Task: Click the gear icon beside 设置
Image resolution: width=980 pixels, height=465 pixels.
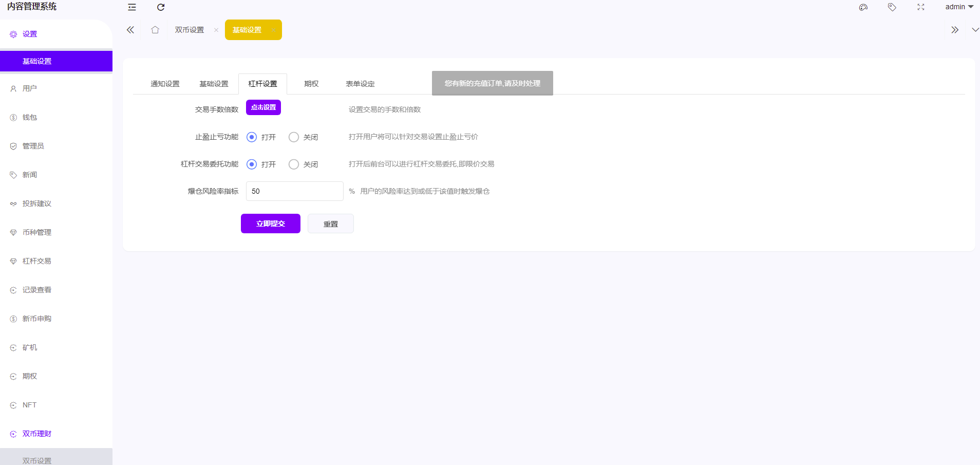Action: pos(13,34)
